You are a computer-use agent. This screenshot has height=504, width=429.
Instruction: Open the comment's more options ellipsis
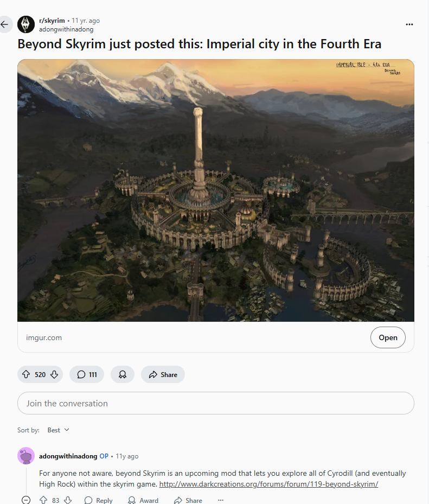pos(220,500)
